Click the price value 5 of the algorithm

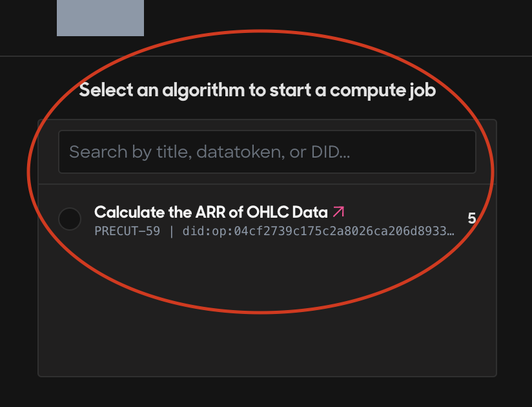click(x=471, y=218)
